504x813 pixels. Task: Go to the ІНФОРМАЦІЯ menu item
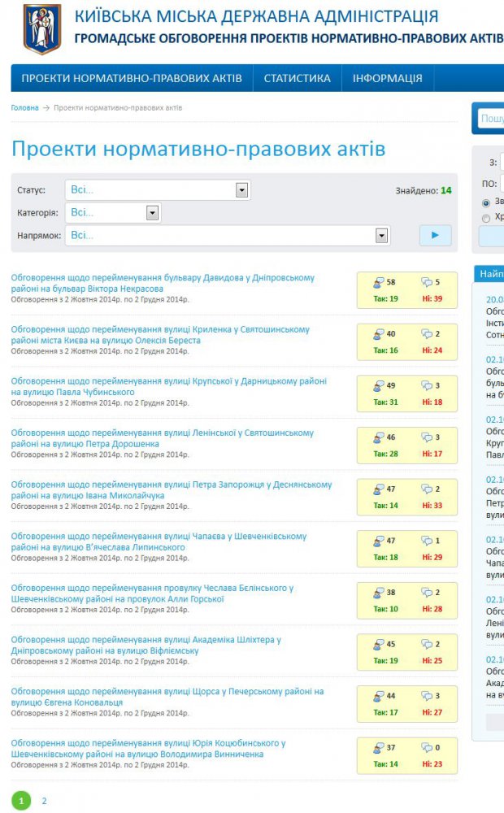(387, 79)
